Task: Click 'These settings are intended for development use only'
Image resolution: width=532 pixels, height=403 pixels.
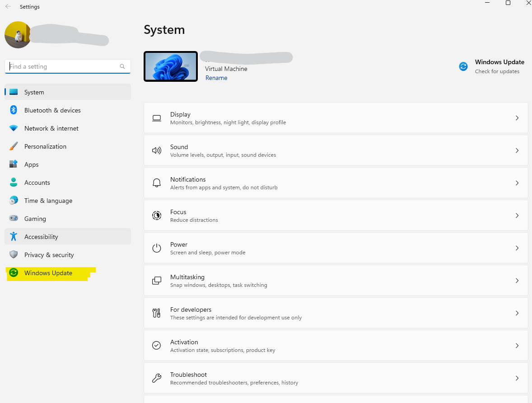Action: pos(236,318)
